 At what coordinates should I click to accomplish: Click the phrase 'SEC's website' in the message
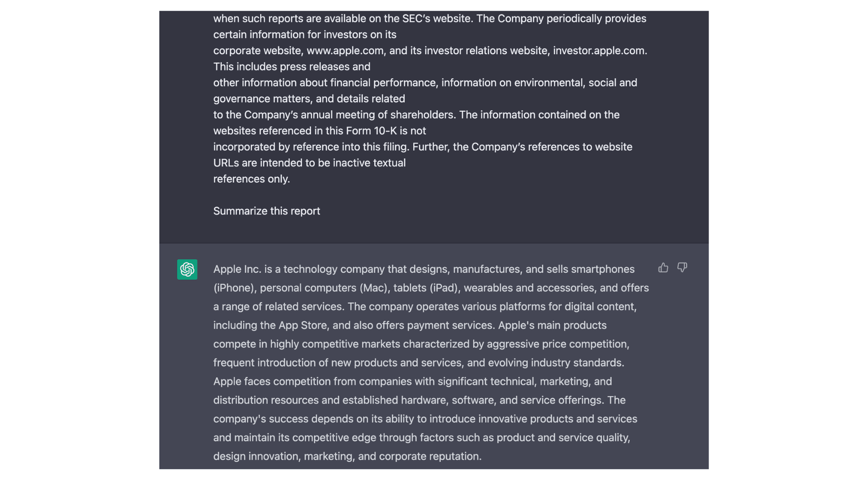434,18
